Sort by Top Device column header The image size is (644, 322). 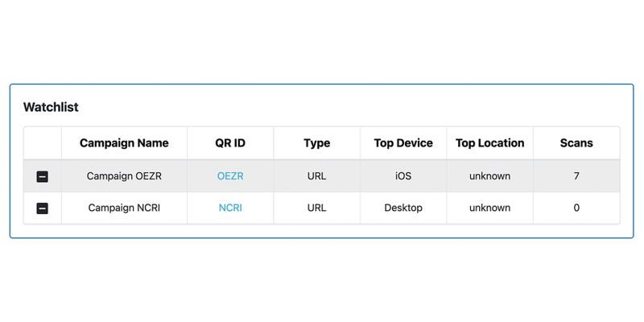click(x=403, y=143)
